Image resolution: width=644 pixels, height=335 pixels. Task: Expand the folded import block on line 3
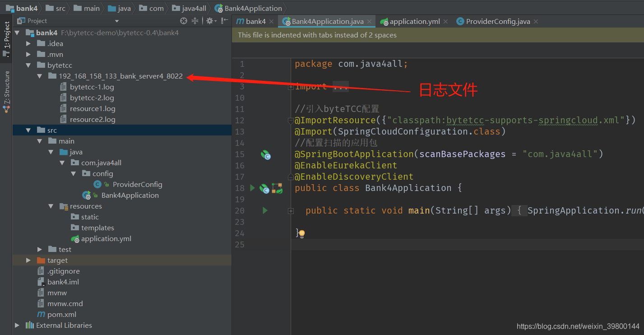291,87
